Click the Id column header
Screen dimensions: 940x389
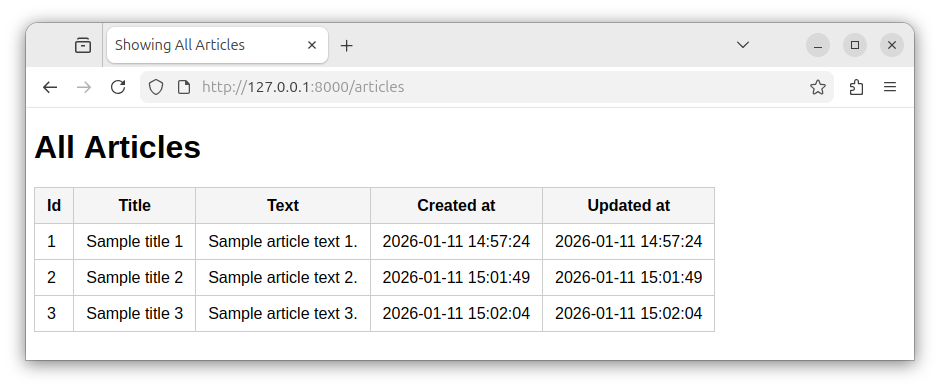pos(54,206)
